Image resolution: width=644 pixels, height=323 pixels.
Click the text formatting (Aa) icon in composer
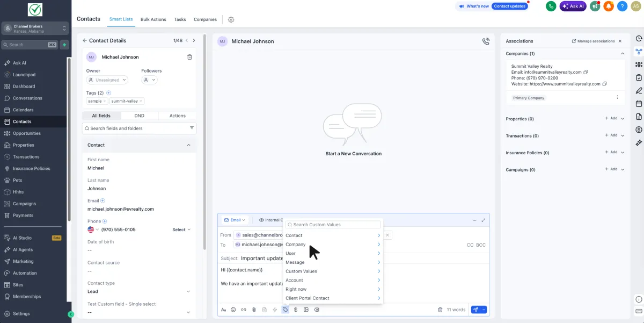[224, 310]
